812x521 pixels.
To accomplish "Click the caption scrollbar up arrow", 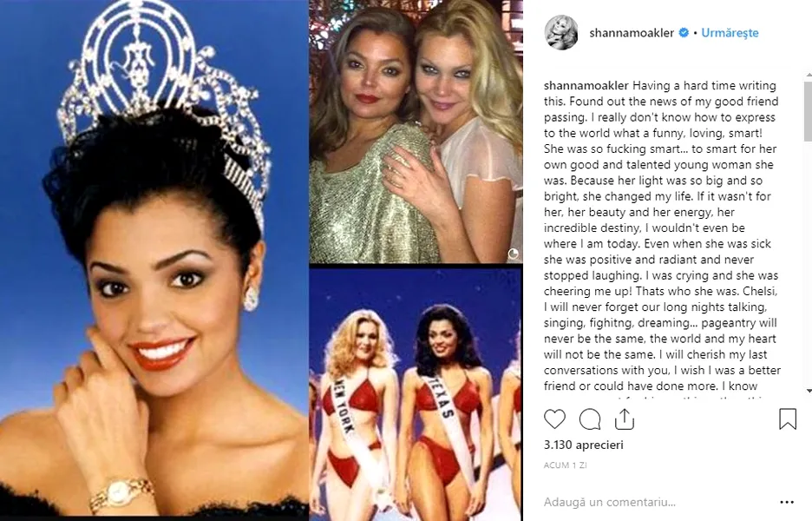I will tap(809, 76).
